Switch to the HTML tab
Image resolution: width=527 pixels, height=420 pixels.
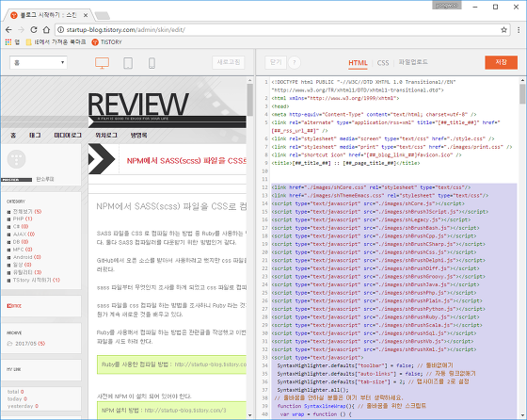[358, 63]
